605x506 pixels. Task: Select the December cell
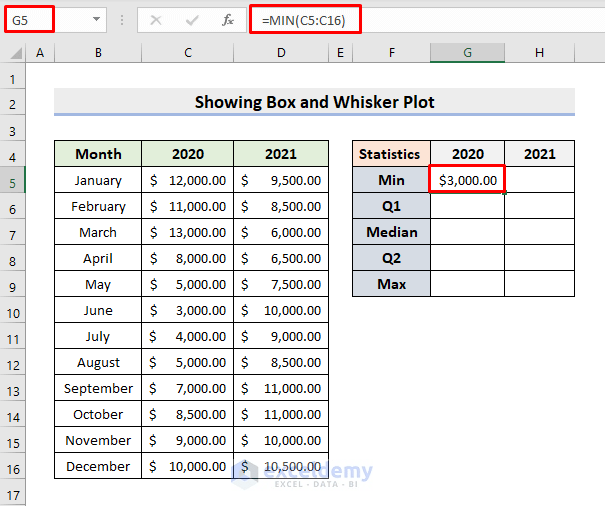pyautogui.click(x=98, y=466)
